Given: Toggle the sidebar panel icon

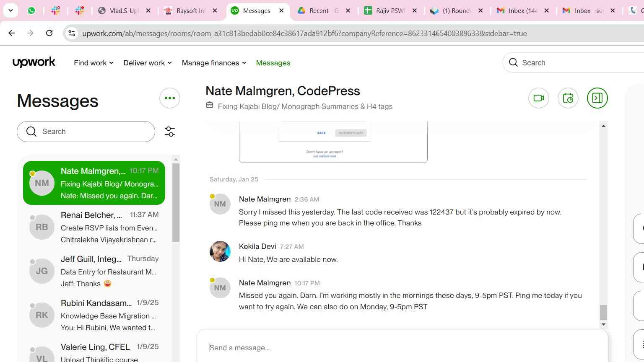Looking at the screenshot, I should (x=597, y=98).
